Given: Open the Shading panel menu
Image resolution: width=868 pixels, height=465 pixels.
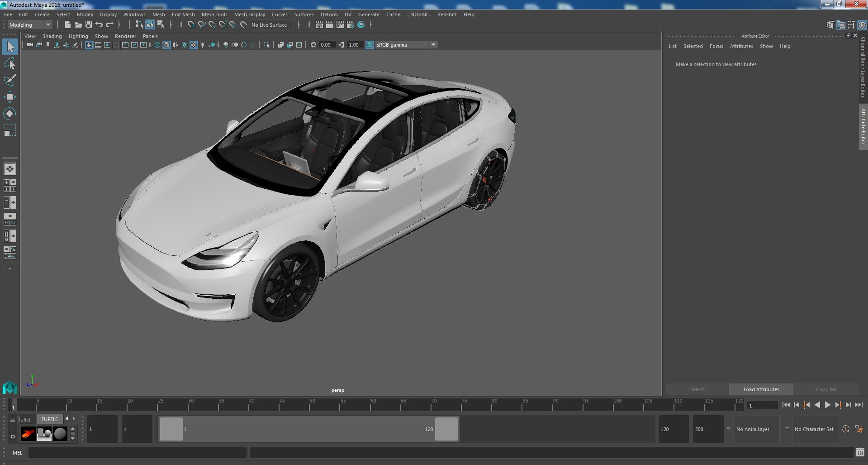Looking at the screenshot, I should click(52, 36).
